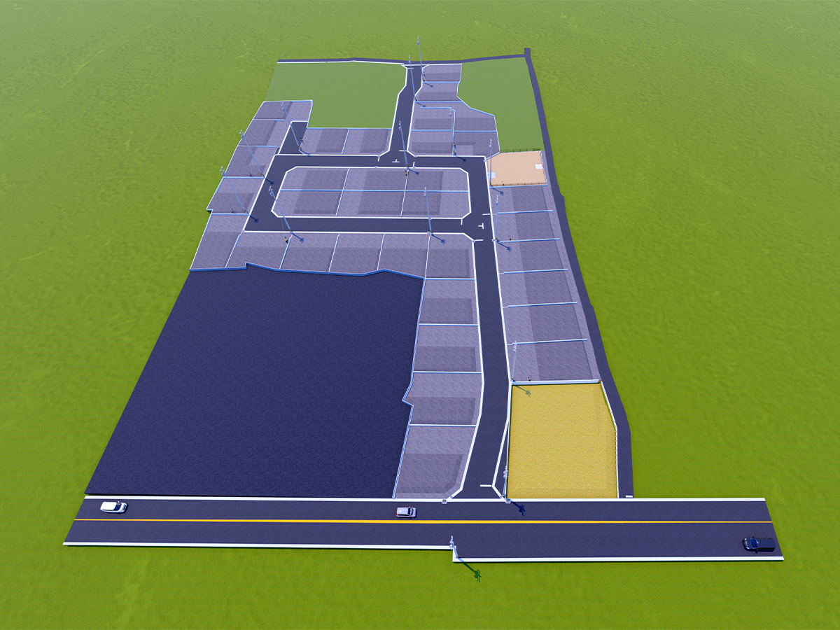Click the silver car mid-road

pos(406,512)
